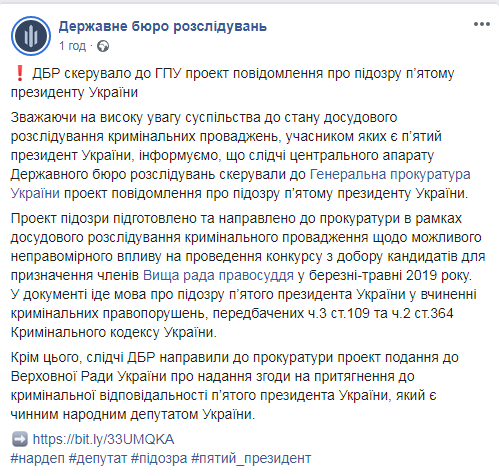Click the paragraph starting 'Зважаючи на високу увагу'
The height and width of the screenshot is (476, 499).
(240, 155)
